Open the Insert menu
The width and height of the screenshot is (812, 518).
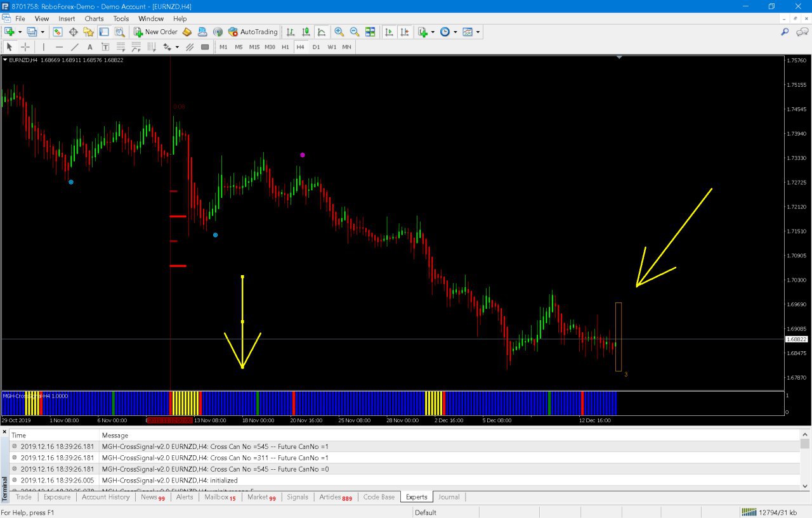67,18
